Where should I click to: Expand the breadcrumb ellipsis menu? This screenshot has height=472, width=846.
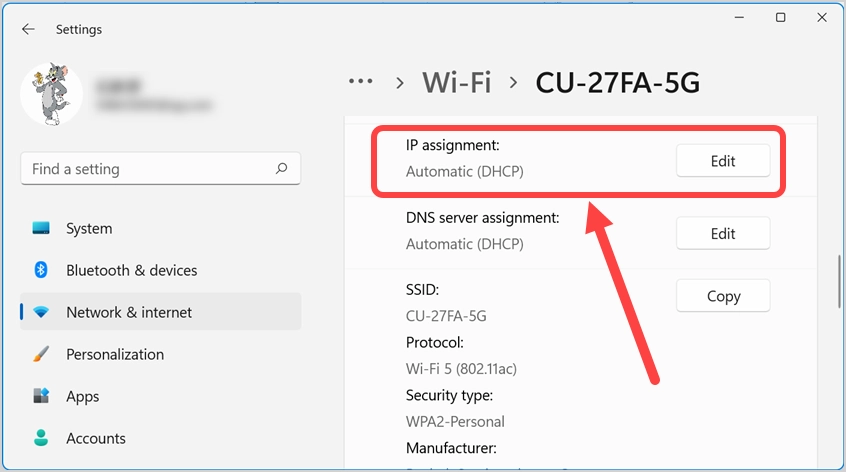[360, 82]
